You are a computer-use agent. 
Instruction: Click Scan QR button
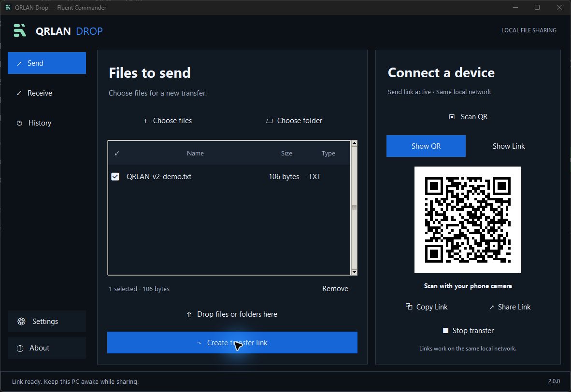(468, 117)
